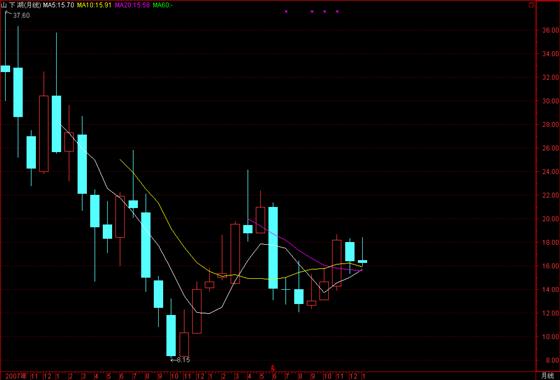The height and width of the screenshot is (380, 560).
Task: Click the first purple info dot above the chart
Action: click(x=286, y=11)
